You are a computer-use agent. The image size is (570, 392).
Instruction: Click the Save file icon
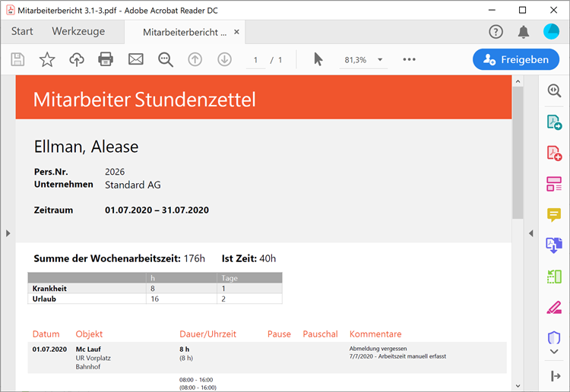[x=17, y=59]
